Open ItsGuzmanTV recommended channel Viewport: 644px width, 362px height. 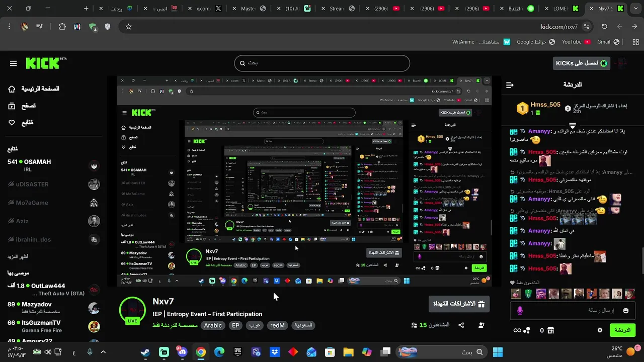(53, 326)
